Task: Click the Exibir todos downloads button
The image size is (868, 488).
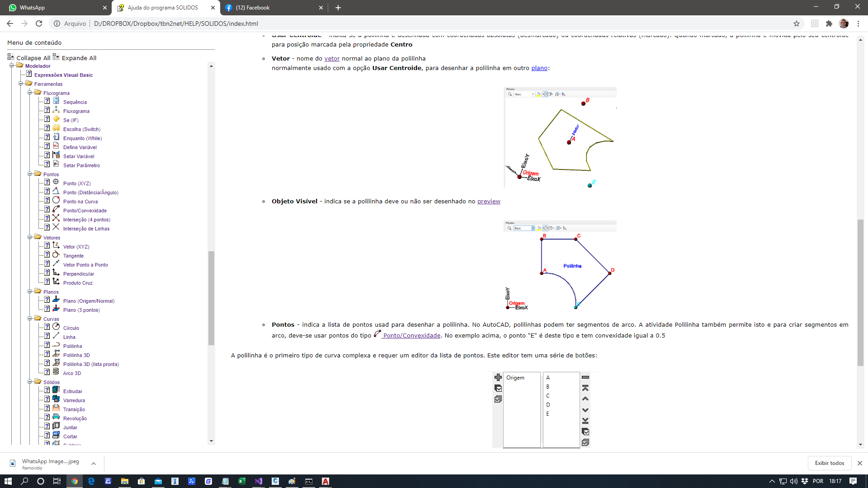Action: pos(830,463)
